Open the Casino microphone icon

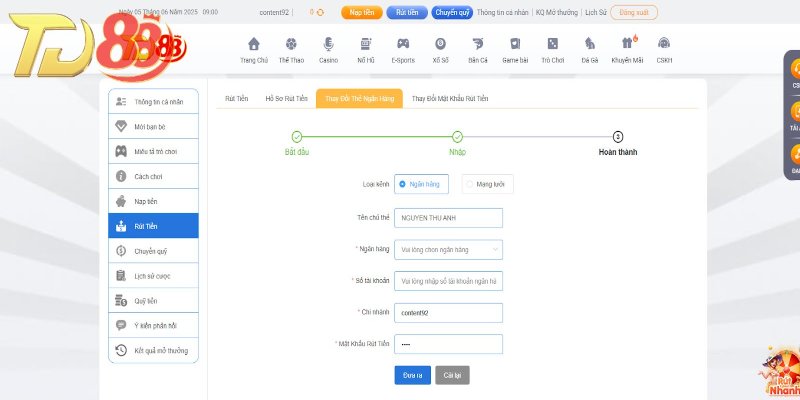coord(329,44)
